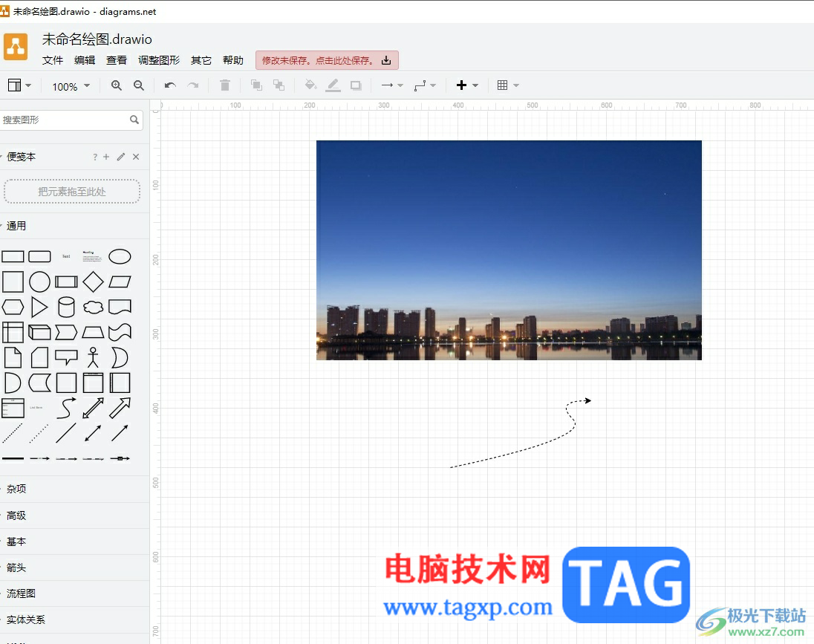Expand the 箭头 shapes section
Viewport: 814px width, 644px height.
pyautogui.click(x=16, y=567)
